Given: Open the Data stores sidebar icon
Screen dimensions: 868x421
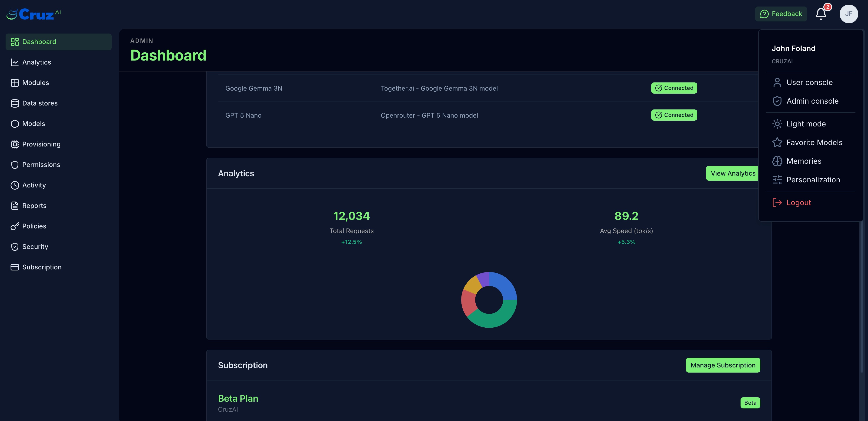Looking at the screenshot, I should click(15, 103).
